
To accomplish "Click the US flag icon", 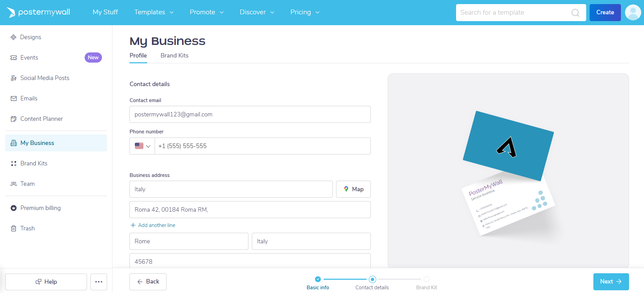I will point(139,146).
